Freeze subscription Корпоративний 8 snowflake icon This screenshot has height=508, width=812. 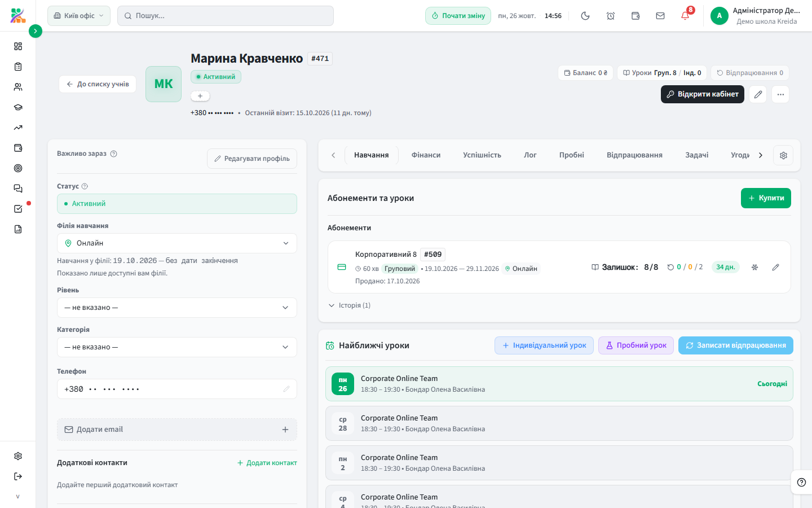(x=754, y=267)
